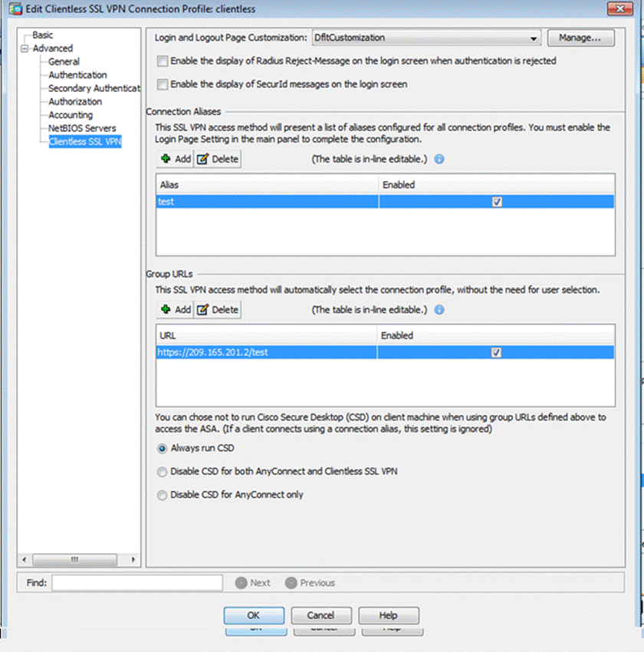Enable display of Radius Reject-Message checkbox
The image size is (644, 652).
point(162,61)
